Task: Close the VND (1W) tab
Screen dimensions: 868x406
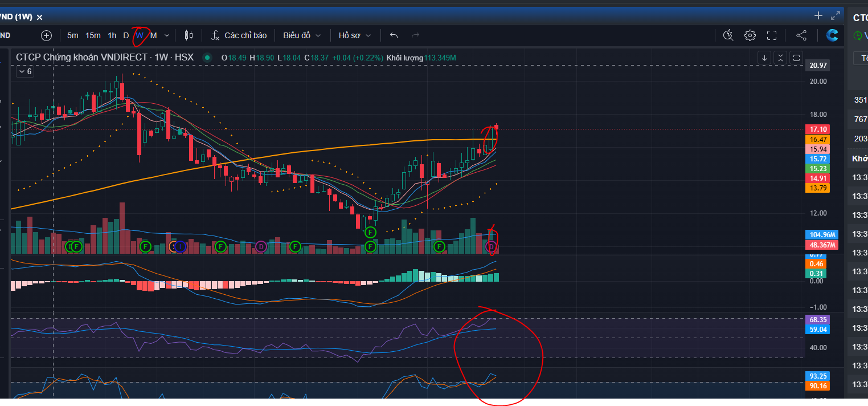Action: click(40, 18)
